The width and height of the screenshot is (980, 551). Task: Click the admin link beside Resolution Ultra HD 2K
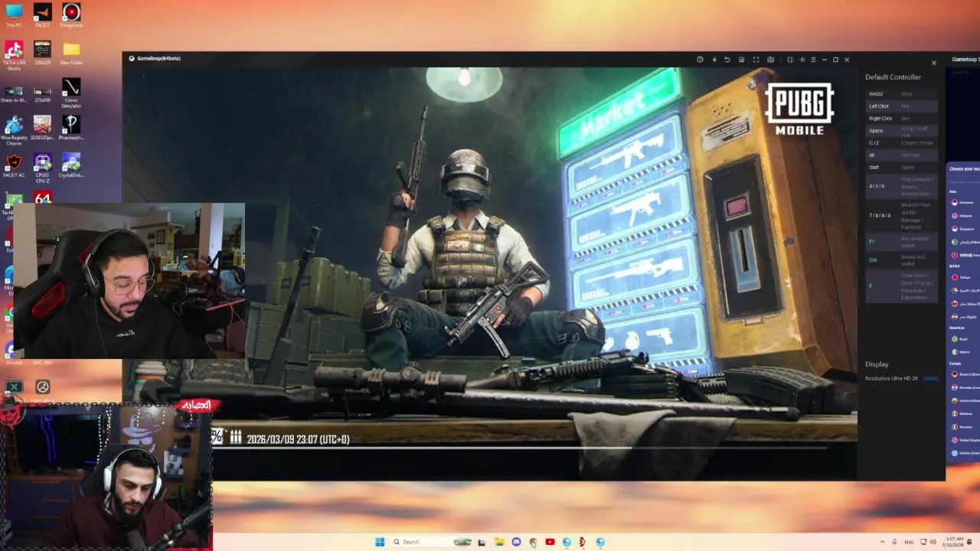930,378
